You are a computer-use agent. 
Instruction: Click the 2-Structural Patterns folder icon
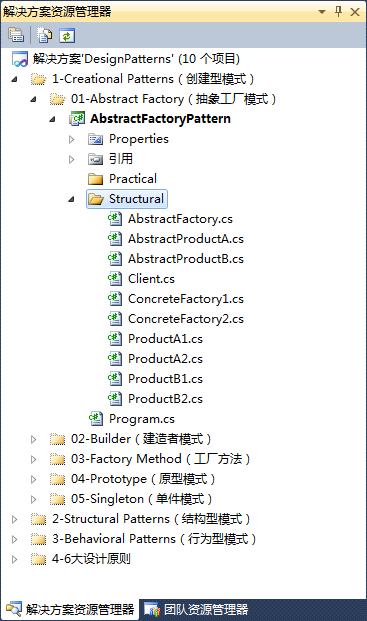(38, 519)
